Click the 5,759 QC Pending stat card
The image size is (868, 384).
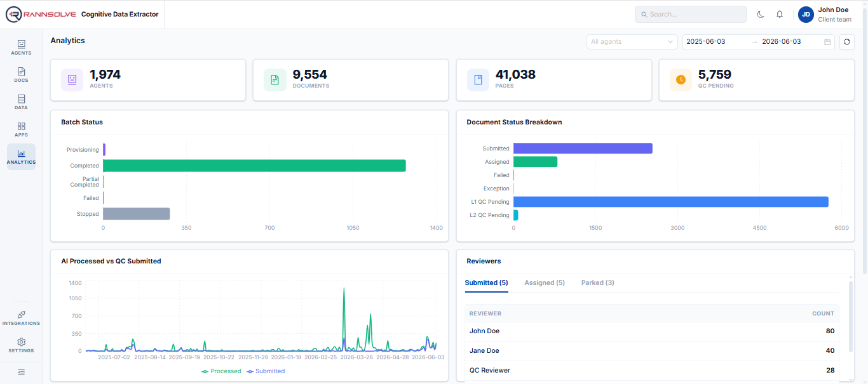[757, 80]
